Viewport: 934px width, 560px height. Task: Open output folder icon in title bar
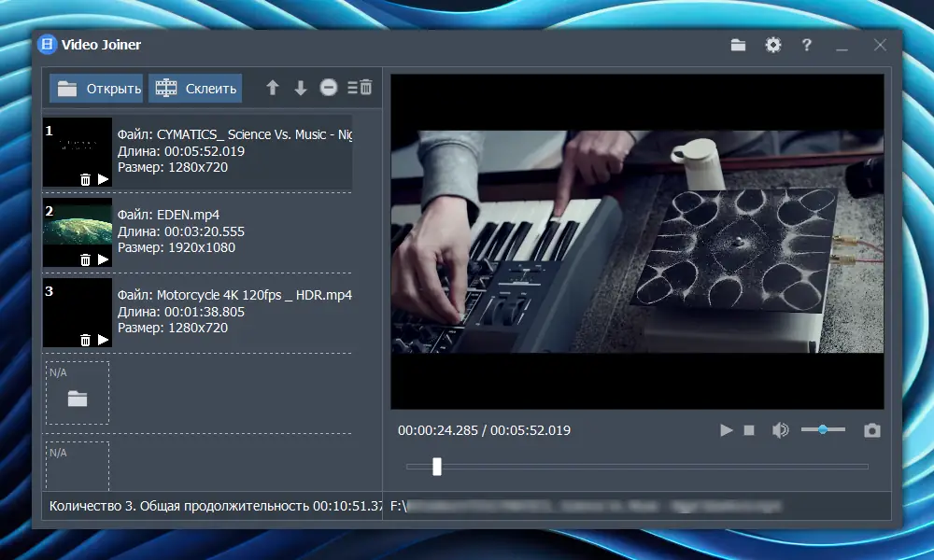[738, 45]
